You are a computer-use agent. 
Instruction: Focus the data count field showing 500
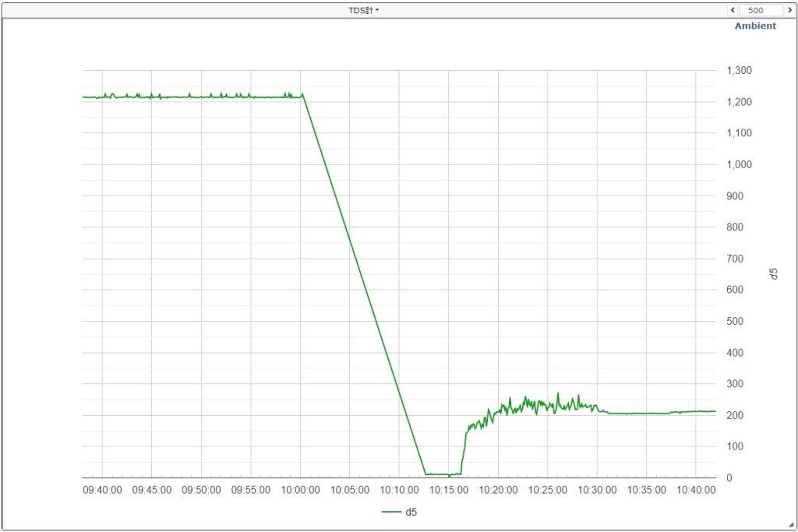click(x=761, y=10)
